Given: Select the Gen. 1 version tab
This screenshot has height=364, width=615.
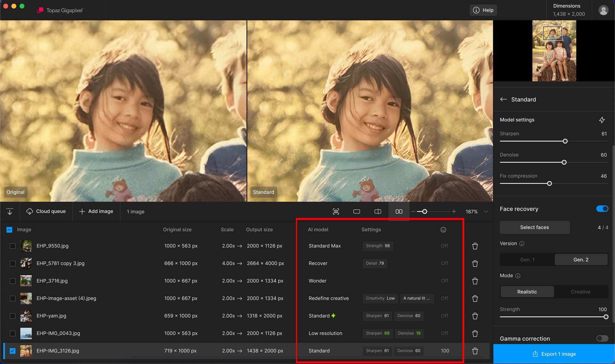Looking at the screenshot, I should (x=527, y=260).
